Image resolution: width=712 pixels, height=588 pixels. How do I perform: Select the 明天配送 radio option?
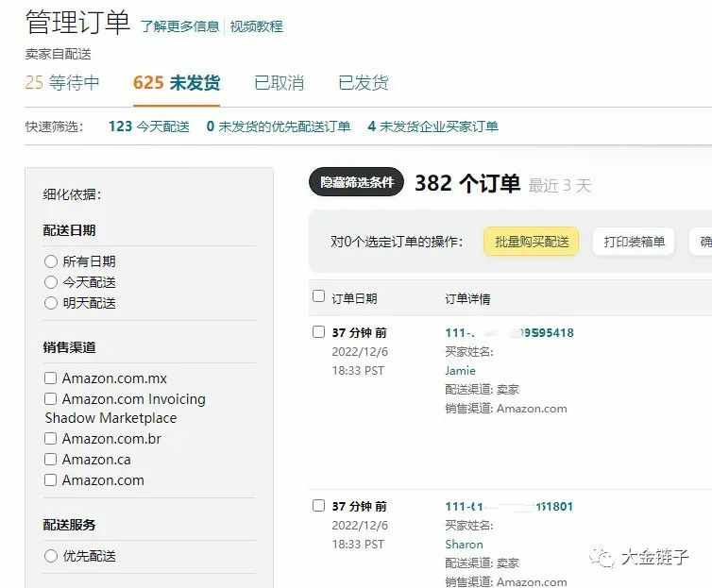51,303
